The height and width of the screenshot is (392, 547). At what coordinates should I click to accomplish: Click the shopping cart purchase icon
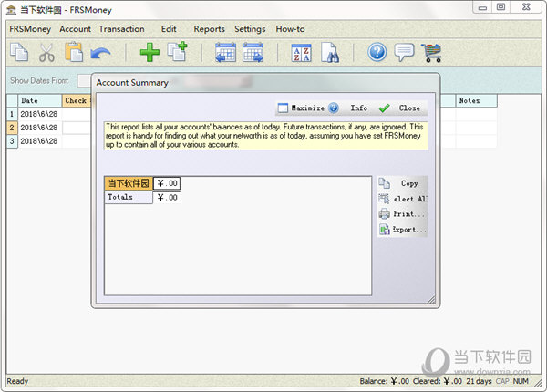pos(431,53)
